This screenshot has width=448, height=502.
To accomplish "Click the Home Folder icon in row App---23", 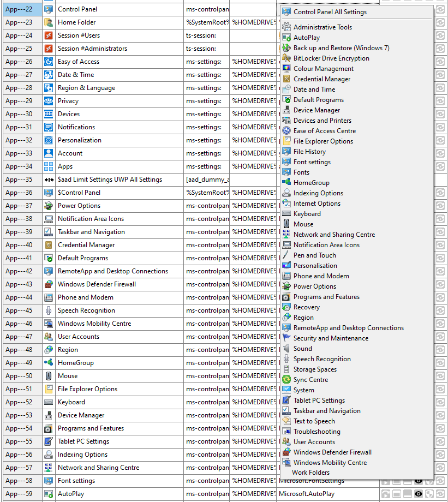I will tap(49, 22).
